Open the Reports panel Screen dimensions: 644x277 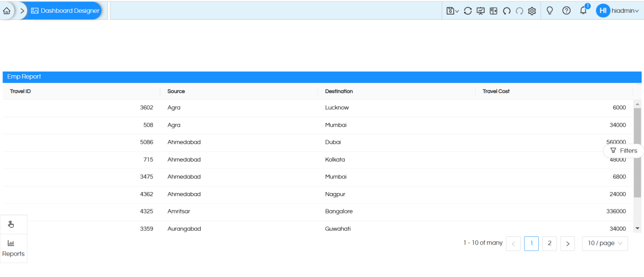point(13,249)
